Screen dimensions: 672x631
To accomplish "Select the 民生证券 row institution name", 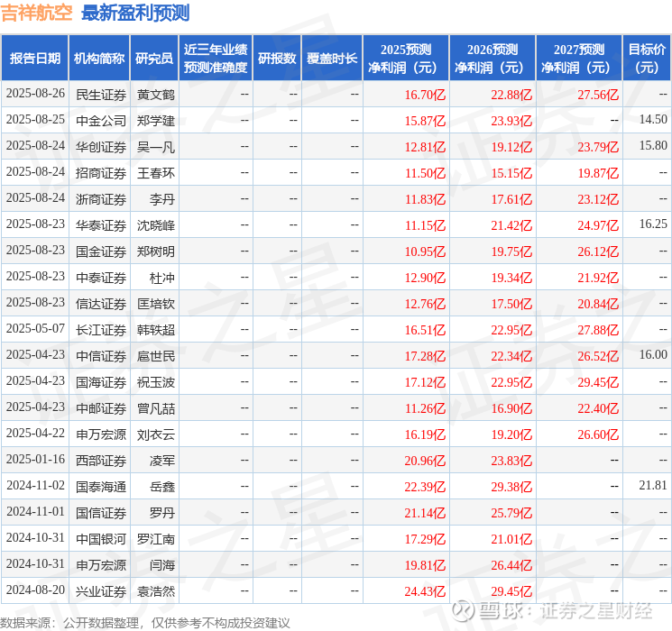I will click(101, 95).
